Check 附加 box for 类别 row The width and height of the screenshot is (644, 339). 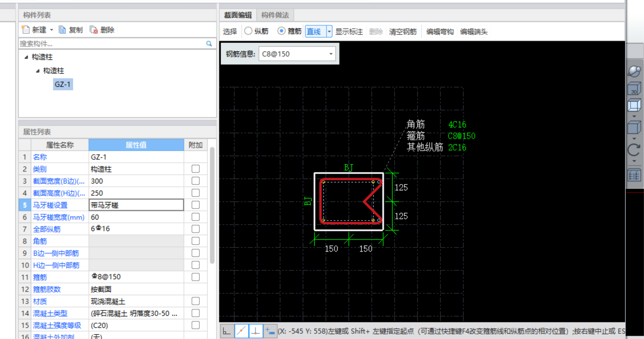[195, 169]
